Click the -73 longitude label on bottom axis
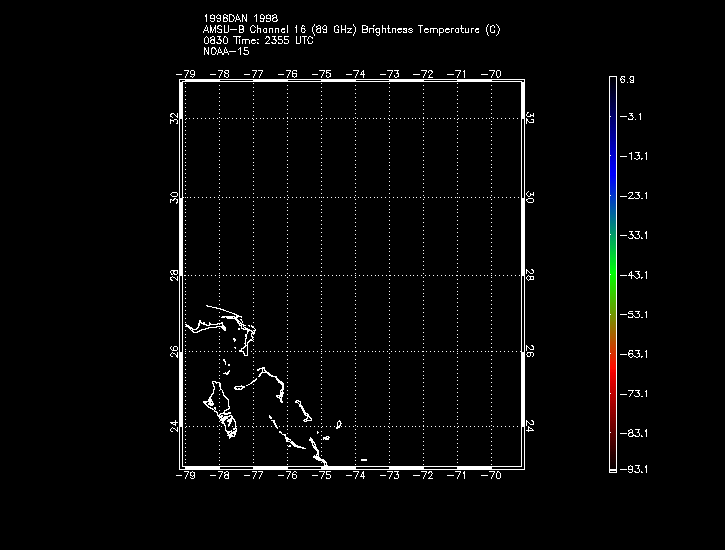 389,475
